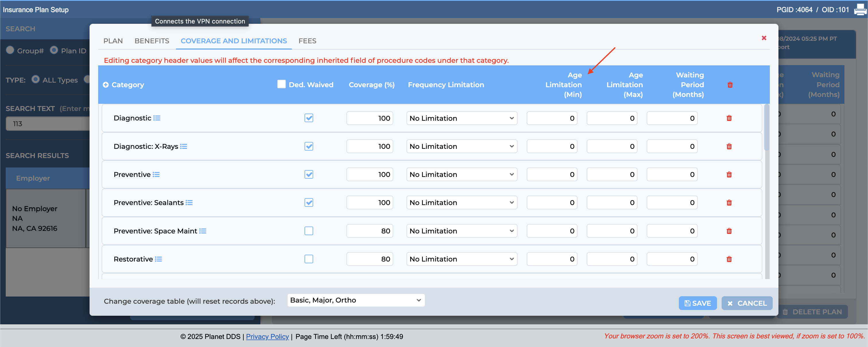Switch to the FEES tab
The height and width of the screenshot is (347, 868).
307,41
